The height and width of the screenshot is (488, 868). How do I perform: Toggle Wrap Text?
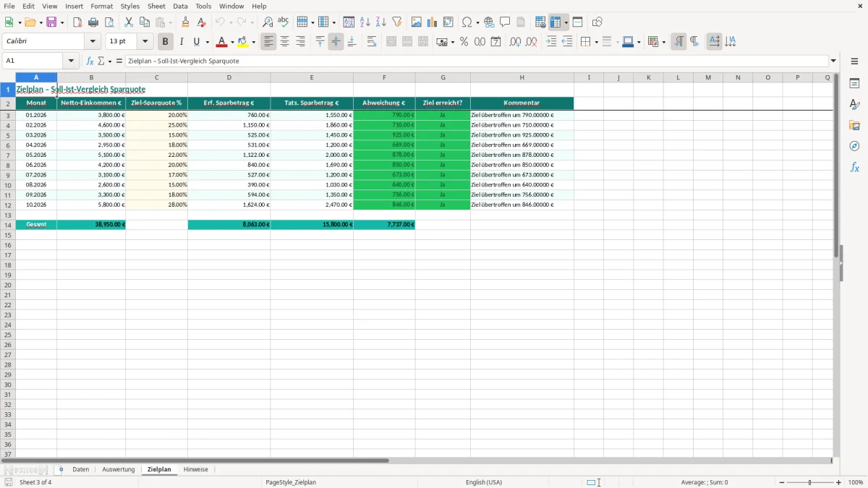(x=372, y=42)
